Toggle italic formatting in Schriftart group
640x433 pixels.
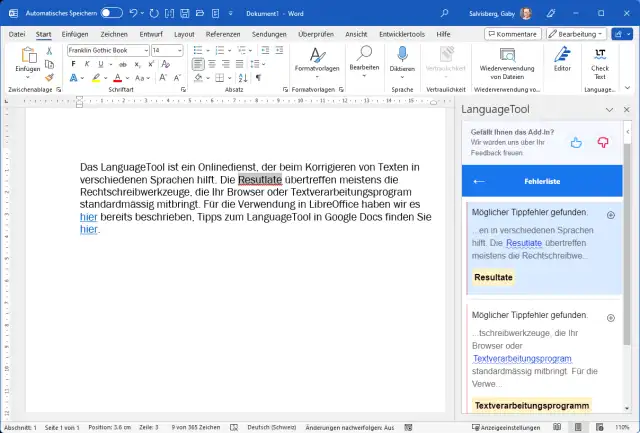[88, 64]
